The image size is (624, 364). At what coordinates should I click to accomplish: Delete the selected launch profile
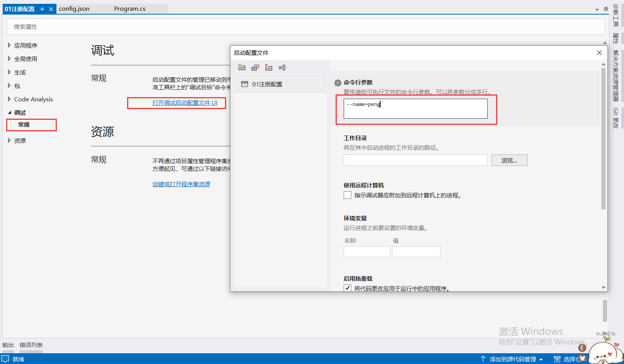(x=269, y=68)
